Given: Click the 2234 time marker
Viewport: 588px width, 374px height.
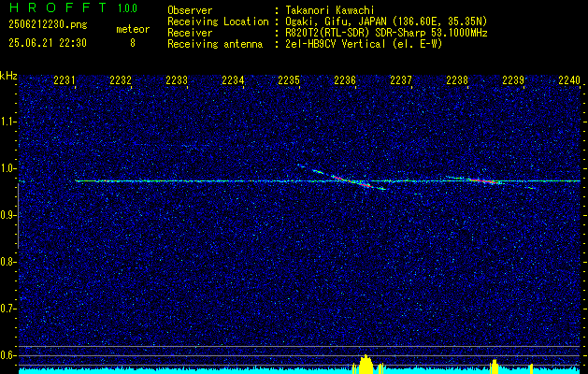Looking at the screenshot, I should [233, 80].
